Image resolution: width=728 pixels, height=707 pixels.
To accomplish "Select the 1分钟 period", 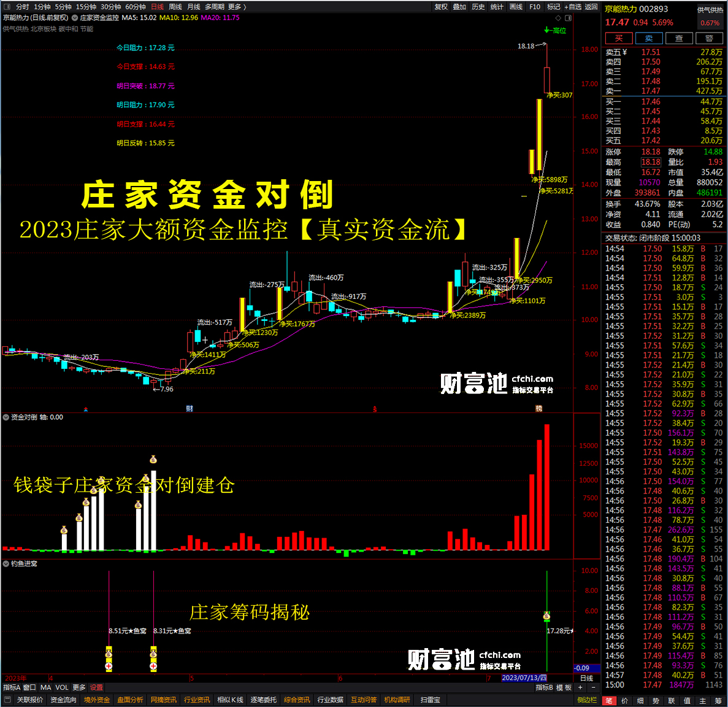I will [x=42, y=7].
